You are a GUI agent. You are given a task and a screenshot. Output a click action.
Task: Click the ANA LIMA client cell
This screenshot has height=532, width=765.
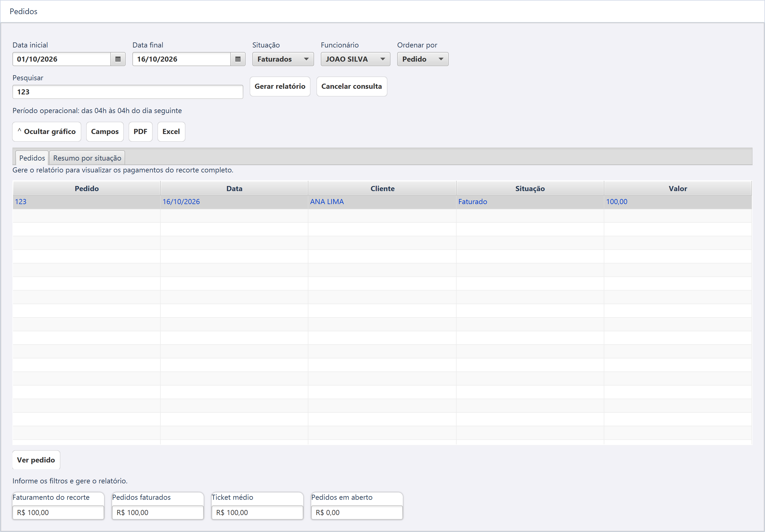coord(382,202)
